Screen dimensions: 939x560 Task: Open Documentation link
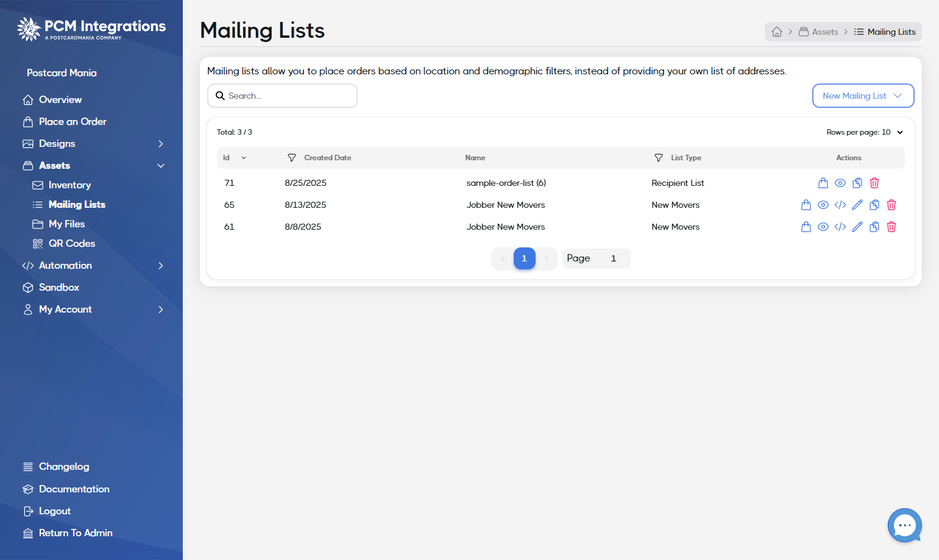66,489
